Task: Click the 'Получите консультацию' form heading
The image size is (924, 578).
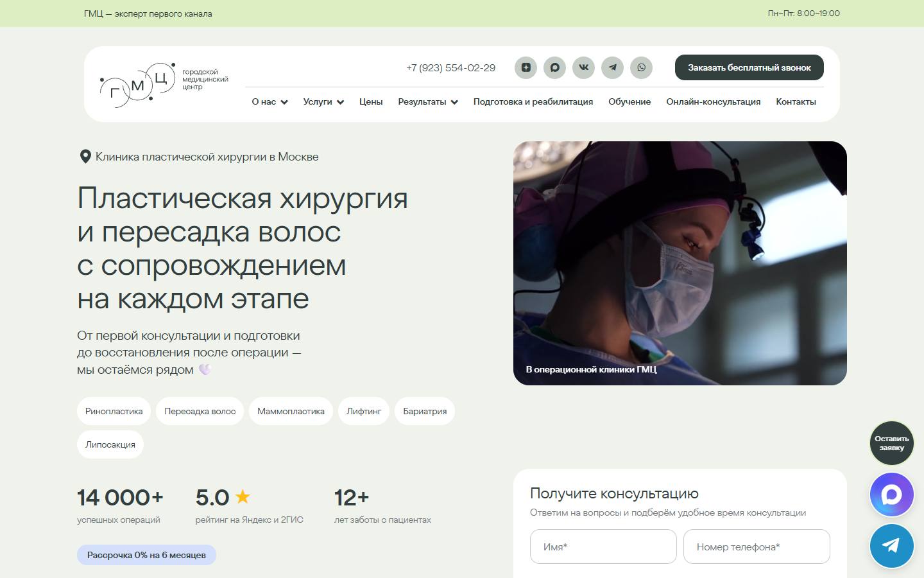Action: tap(614, 493)
